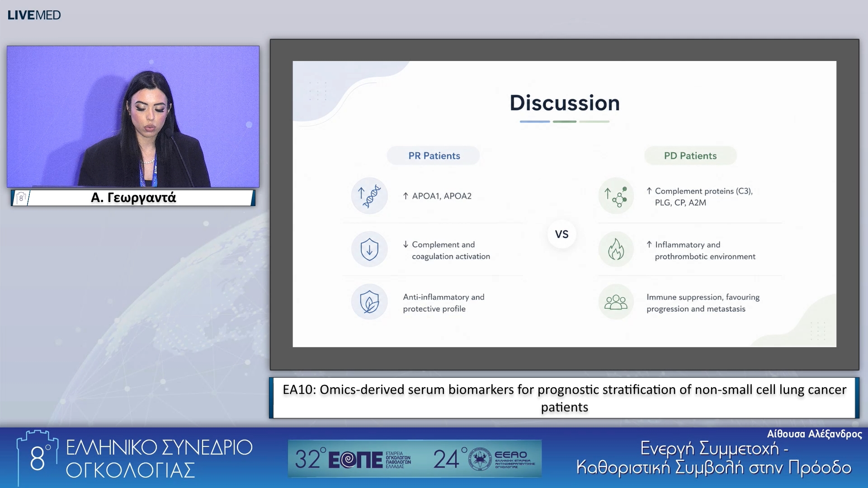Image resolution: width=868 pixels, height=488 pixels.
Task: Click the LIVEMED logo
Action: [x=34, y=15]
